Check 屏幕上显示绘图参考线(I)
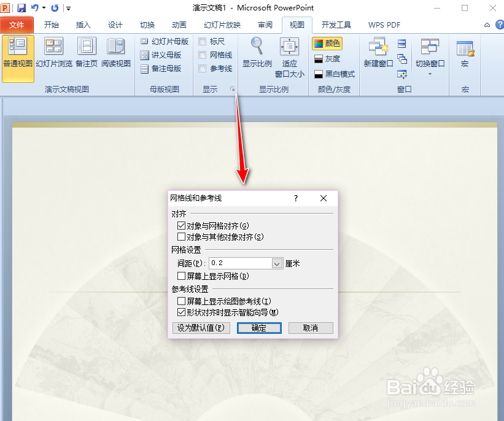 click(x=181, y=301)
